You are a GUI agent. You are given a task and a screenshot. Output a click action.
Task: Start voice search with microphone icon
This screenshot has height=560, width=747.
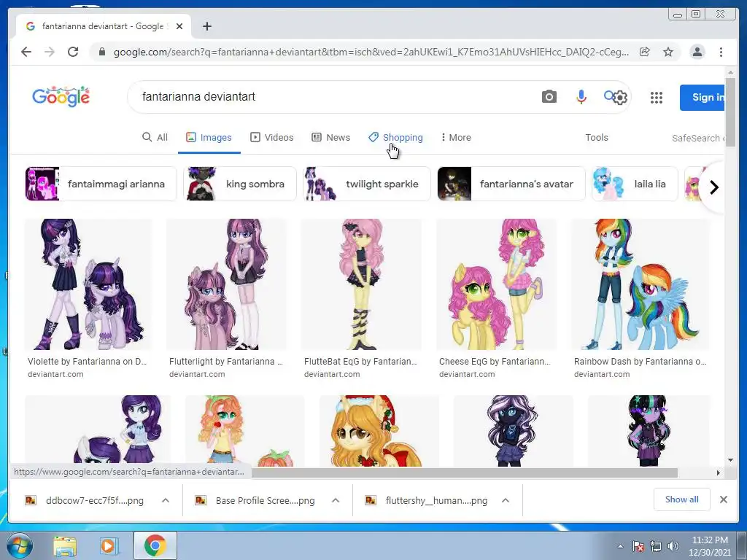(581, 97)
